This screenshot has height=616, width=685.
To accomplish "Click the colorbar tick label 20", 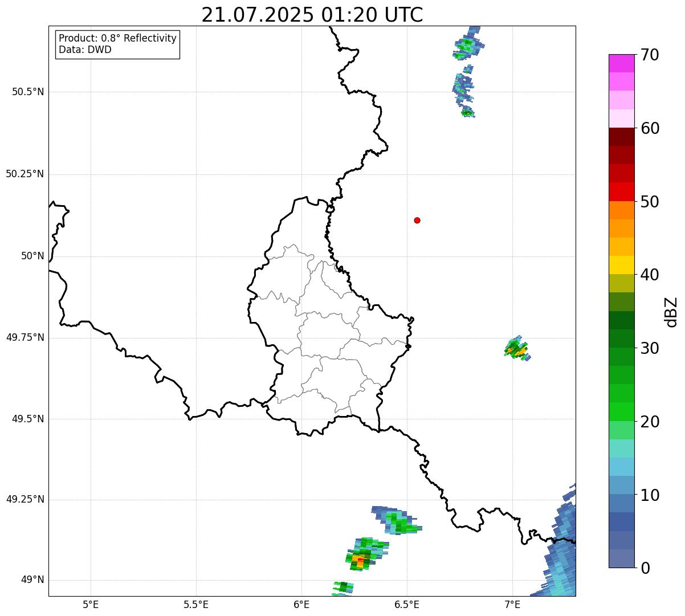I will click(x=649, y=422).
